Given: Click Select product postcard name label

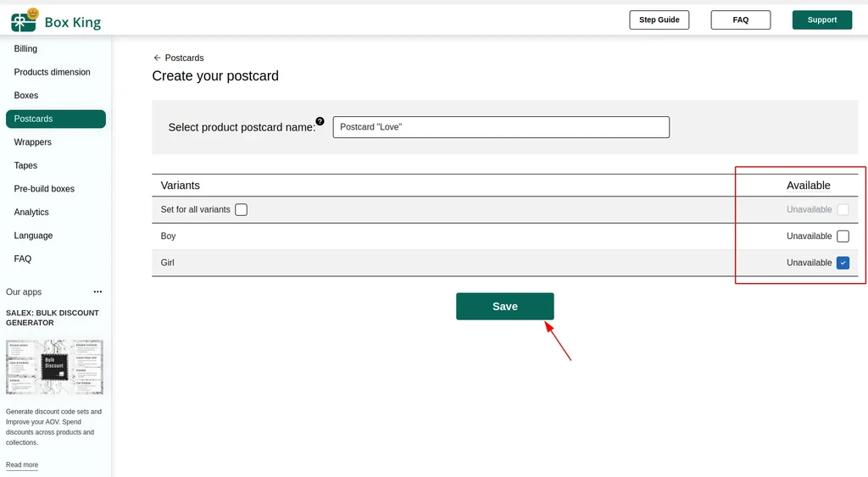Looking at the screenshot, I should [x=242, y=127].
